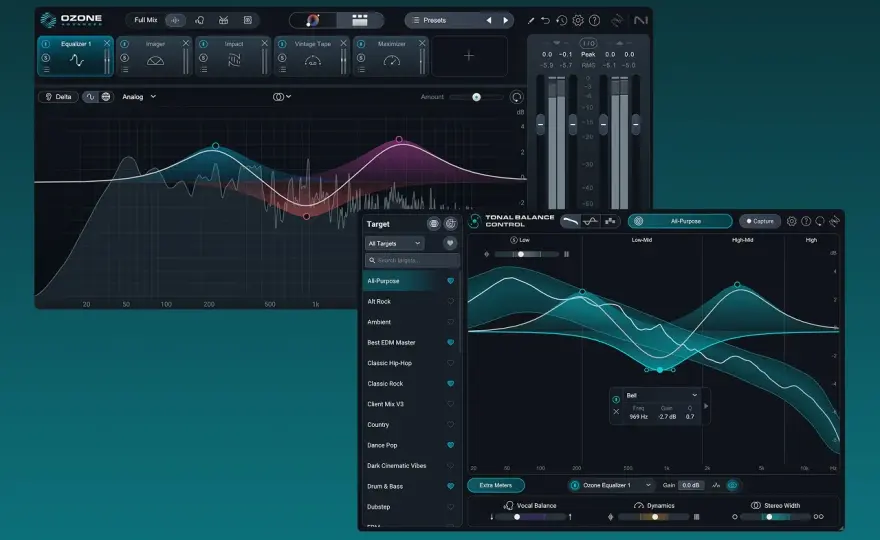Solo the Impact module with S button

coord(203,58)
